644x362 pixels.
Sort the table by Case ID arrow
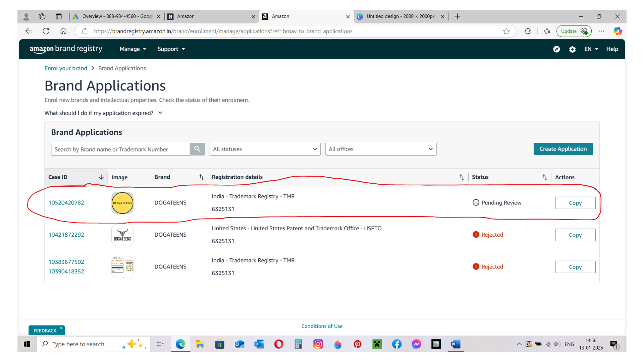point(101,177)
